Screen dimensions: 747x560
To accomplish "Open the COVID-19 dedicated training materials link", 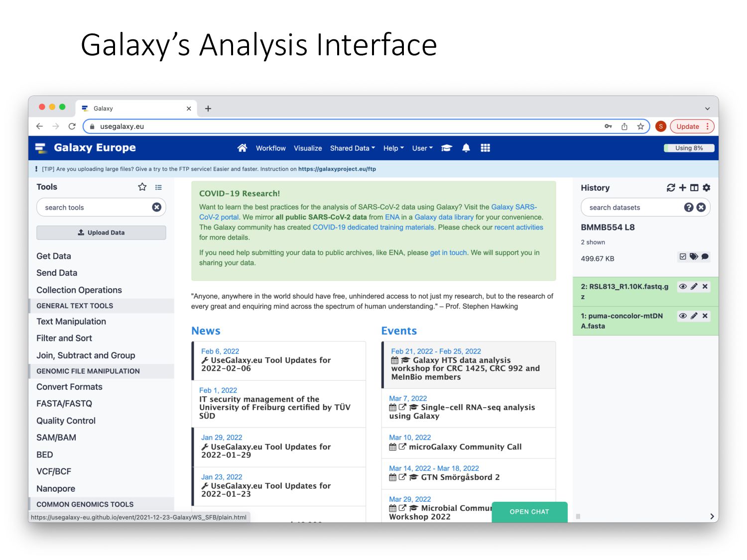I will 373,227.
